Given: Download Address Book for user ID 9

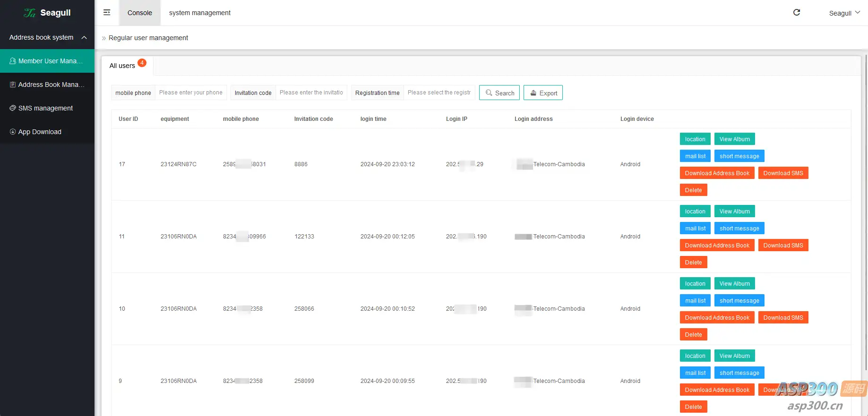Looking at the screenshot, I should coord(717,390).
